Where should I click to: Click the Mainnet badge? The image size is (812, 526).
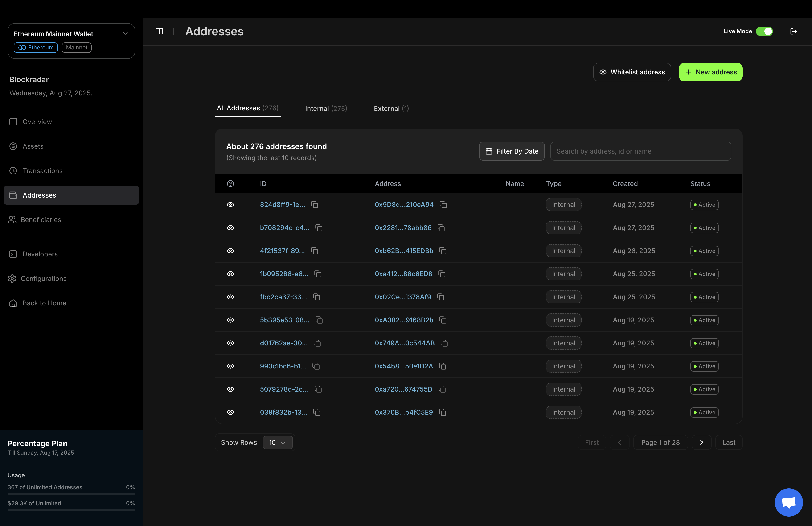(x=76, y=47)
